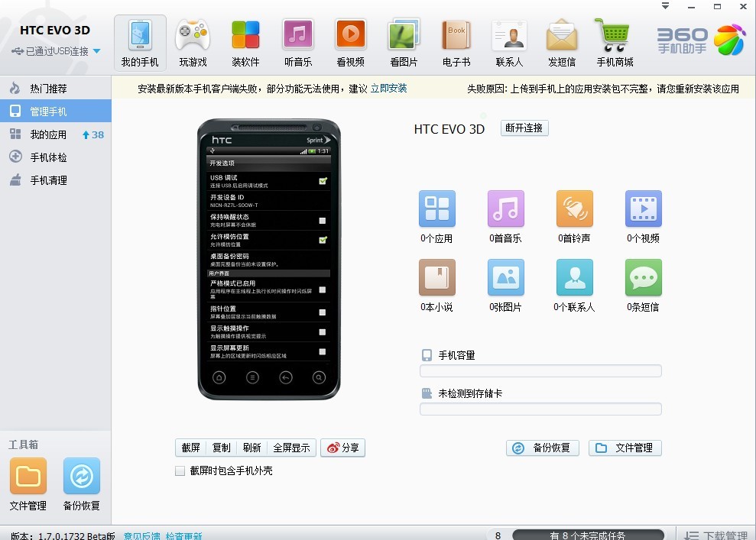Click the 截屏 screenshot button
The width and height of the screenshot is (756, 540).
191,448
